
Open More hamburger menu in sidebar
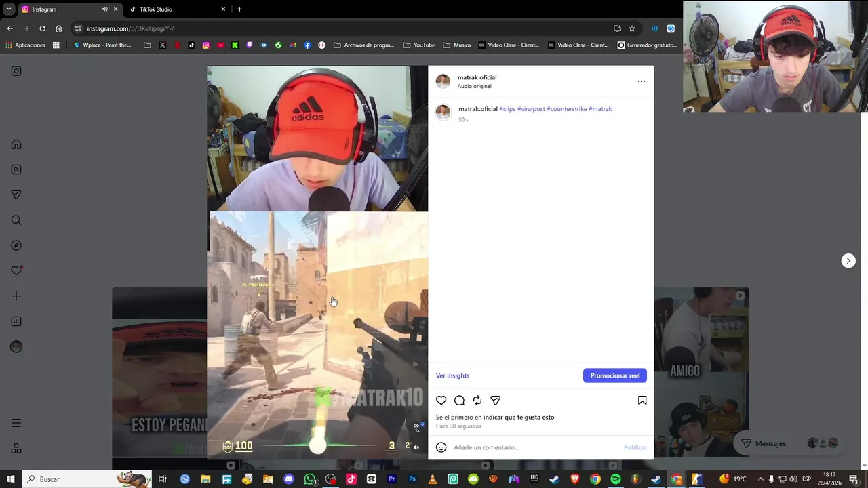click(16, 423)
